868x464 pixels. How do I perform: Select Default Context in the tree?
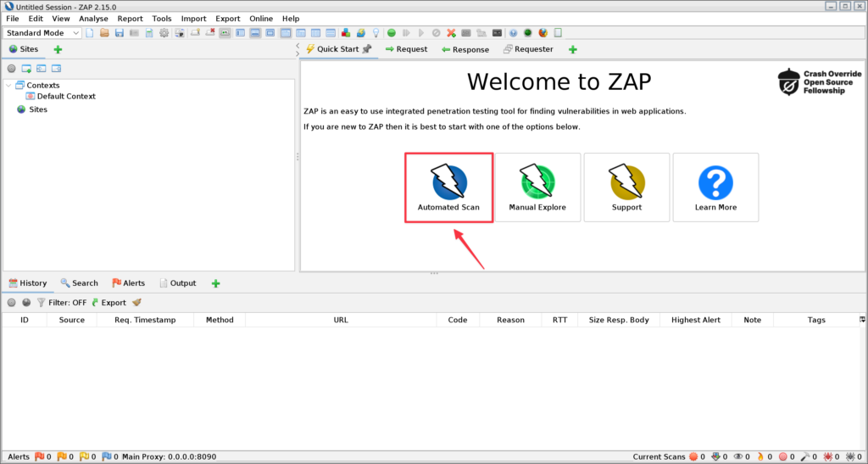[x=66, y=97]
